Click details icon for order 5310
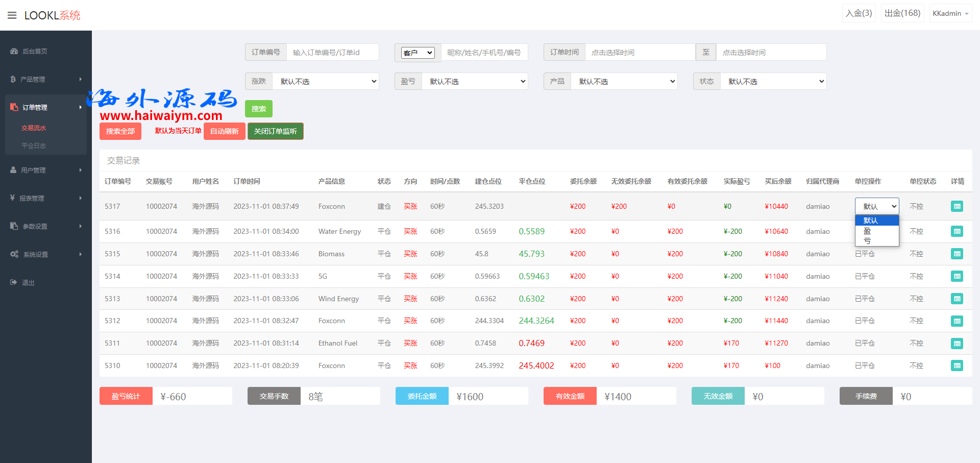The image size is (980, 463). click(x=957, y=365)
